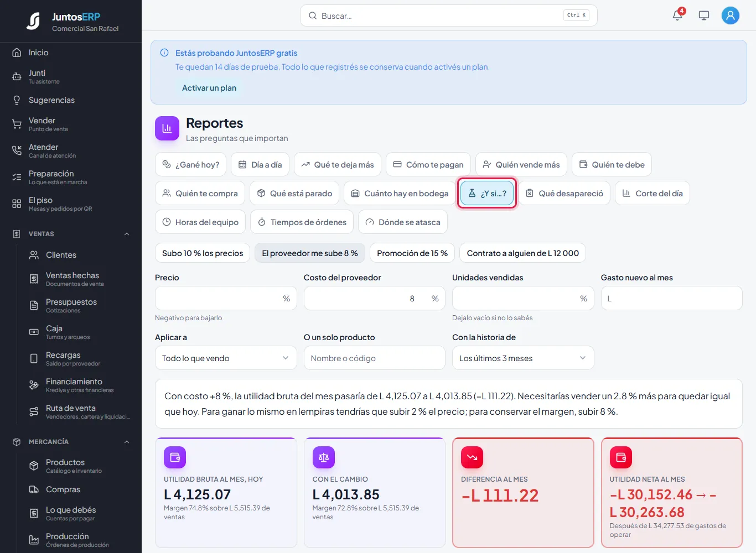Screen dimensions: 756x553
Task: Open Quién vende más report
Action: tap(521, 164)
